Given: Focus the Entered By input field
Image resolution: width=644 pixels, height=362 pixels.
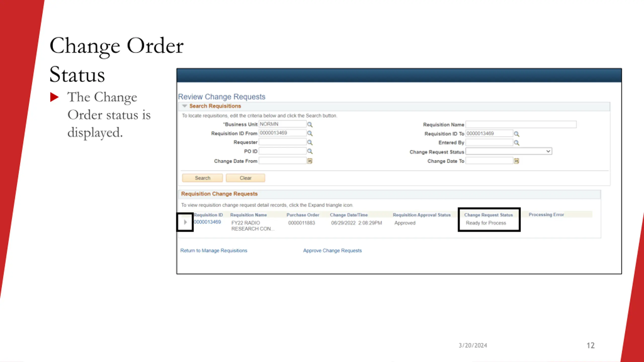Looking at the screenshot, I should 489,143.
